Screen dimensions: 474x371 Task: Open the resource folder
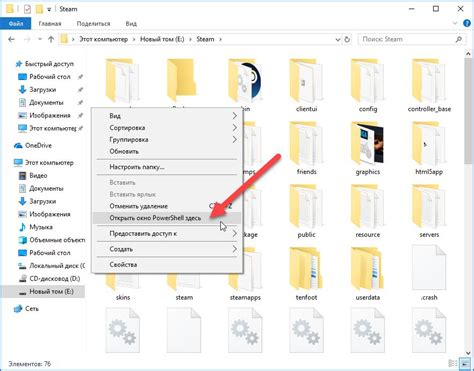(x=368, y=211)
